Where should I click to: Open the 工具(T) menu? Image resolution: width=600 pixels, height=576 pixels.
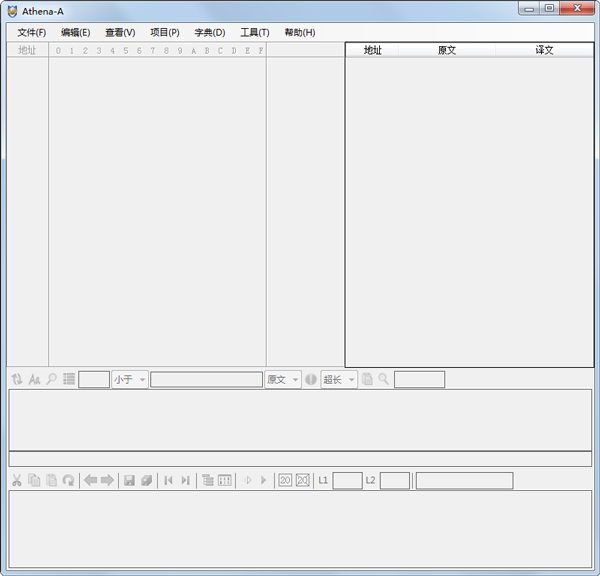click(254, 33)
